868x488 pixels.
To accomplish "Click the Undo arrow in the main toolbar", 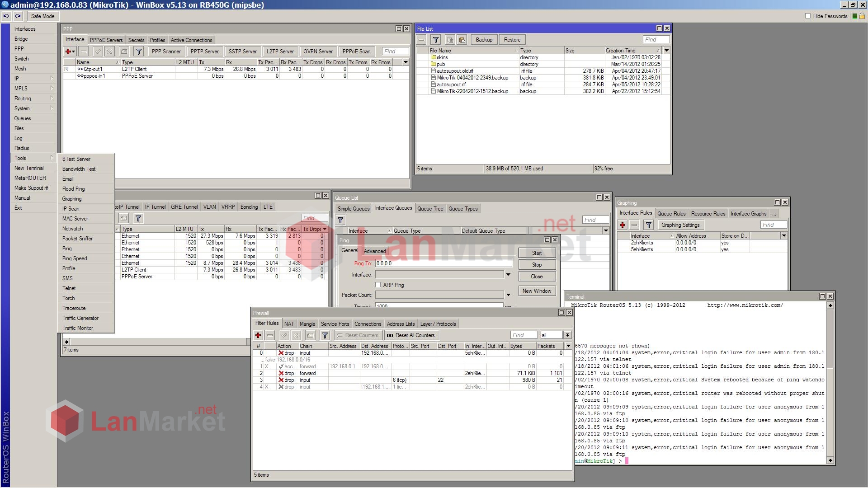I will click(5, 16).
